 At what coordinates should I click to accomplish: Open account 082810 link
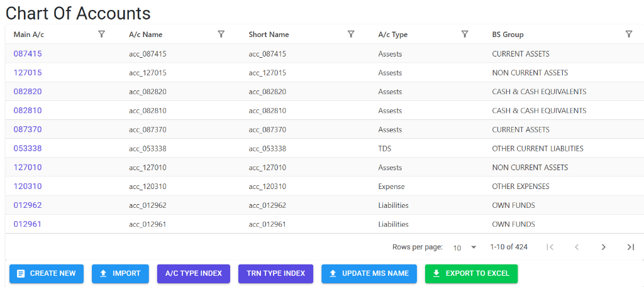pyautogui.click(x=28, y=111)
